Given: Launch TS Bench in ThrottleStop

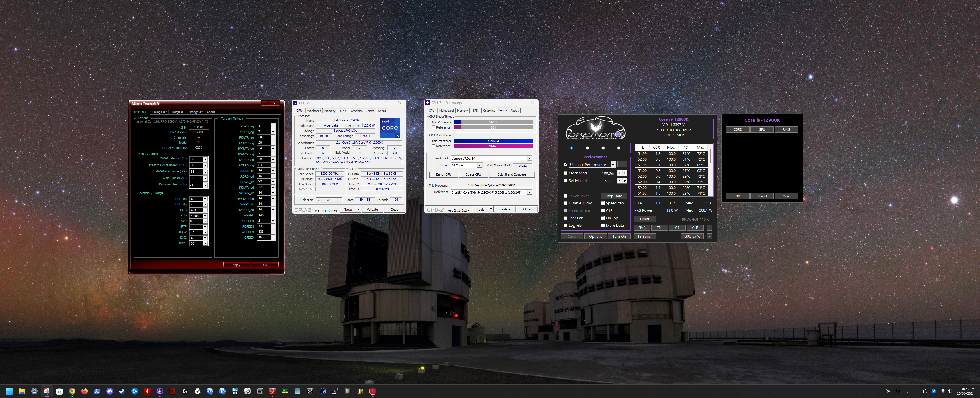Looking at the screenshot, I should point(645,237).
